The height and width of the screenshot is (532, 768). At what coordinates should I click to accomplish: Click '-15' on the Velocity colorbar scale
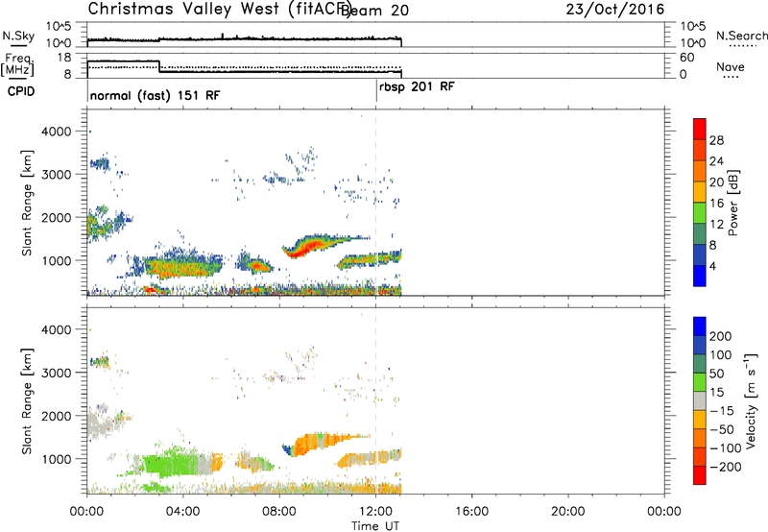(x=722, y=411)
